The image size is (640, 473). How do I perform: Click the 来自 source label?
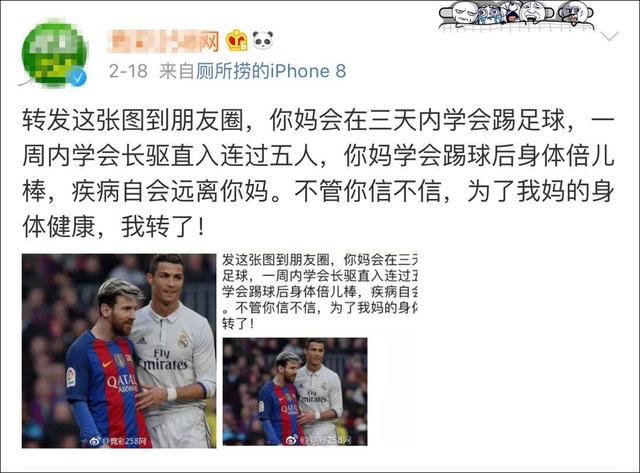point(177,71)
